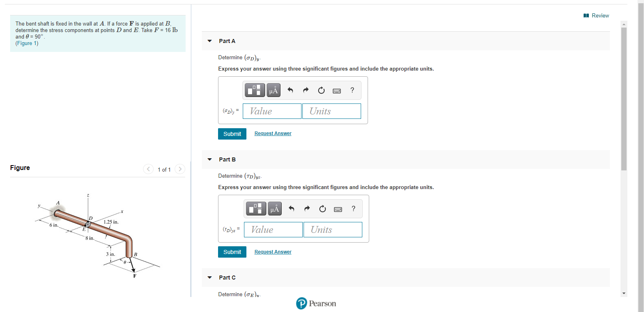Show keyboard shortcuts in Part B
Screen dimensions: 644x312
[x=338, y=209]
